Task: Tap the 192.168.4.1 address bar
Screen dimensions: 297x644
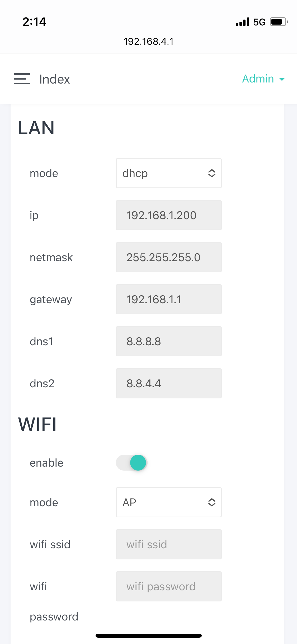Action: click(149, 42)
